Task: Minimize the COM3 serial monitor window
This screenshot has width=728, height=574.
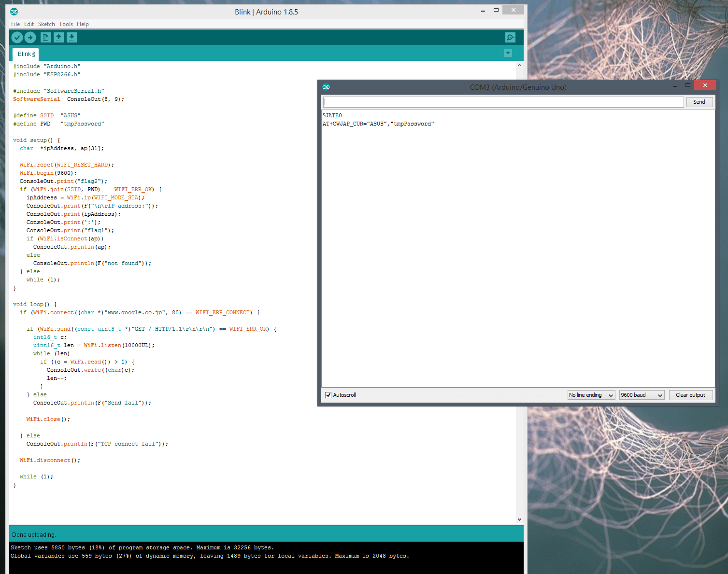Action: click(675, 86)
